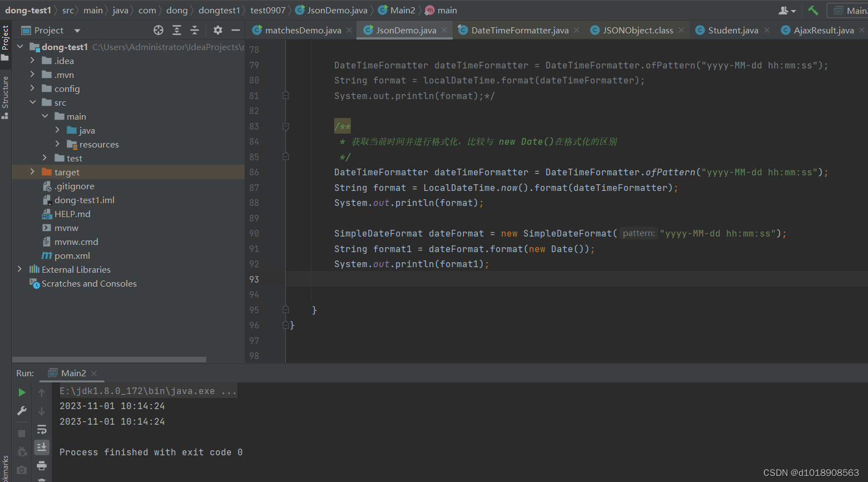
Task: Toggle soft-wrap in console output
Action: (42, 429)
